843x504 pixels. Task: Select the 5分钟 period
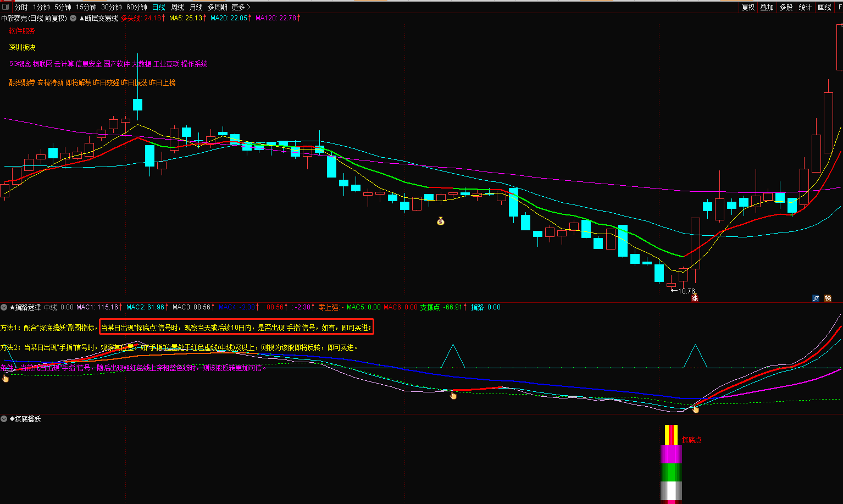tap(63, 7)
